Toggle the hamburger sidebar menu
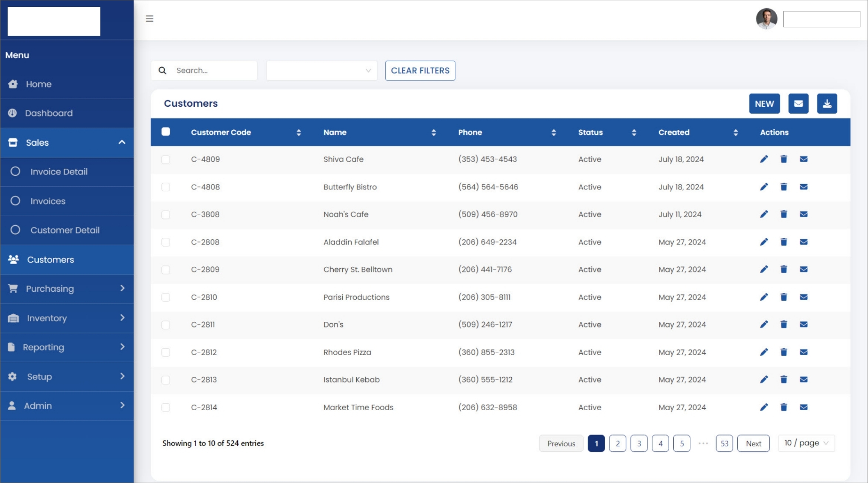Screen dimensions: 868x483 (x=149, y=18)
